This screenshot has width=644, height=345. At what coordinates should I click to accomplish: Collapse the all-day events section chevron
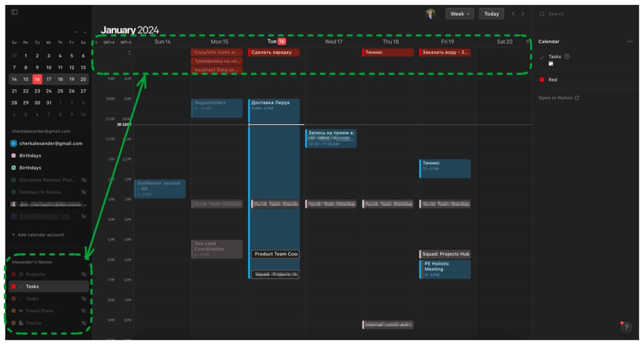(x=129, y=52)
